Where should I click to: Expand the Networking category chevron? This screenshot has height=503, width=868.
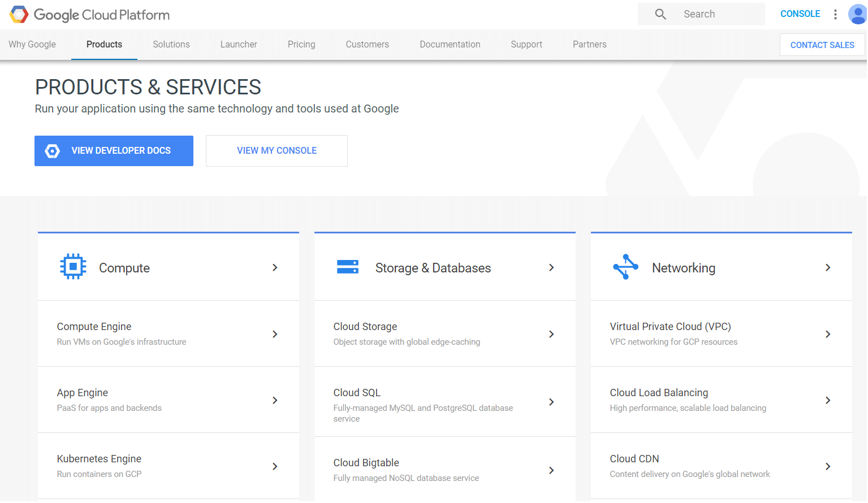828,267
